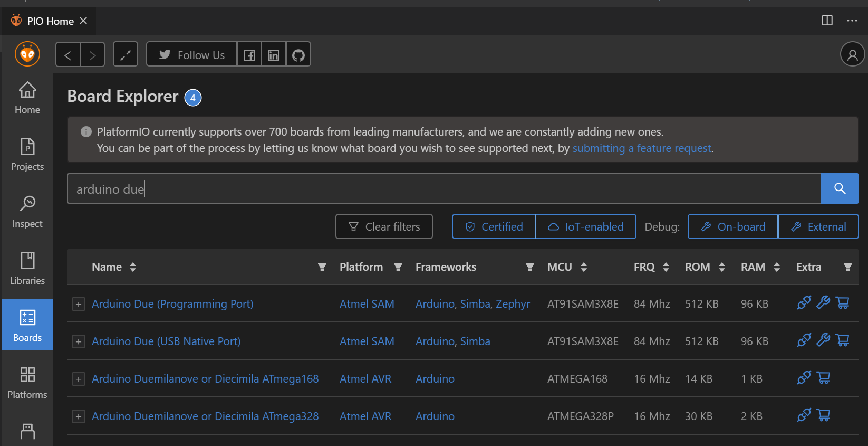Screen dimensions: 868x446
Task: Open the Platform column filter dropdown
Action: tap(398, 267)
